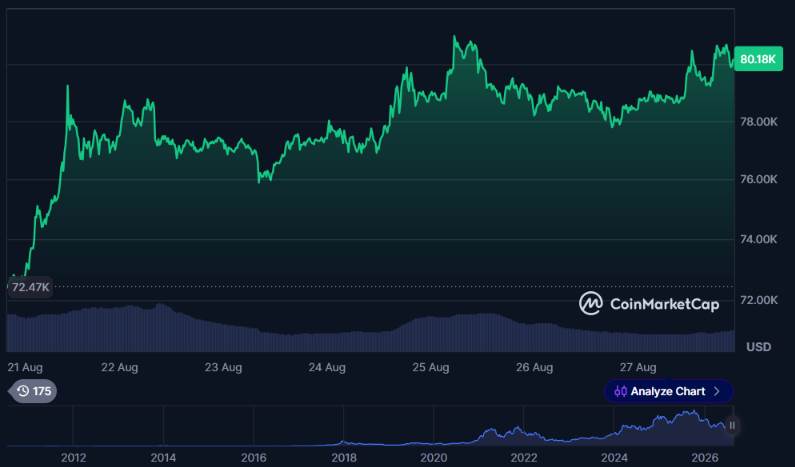Click the chevron arrow on Analyze Chart
Viewport: 795px width, 467px height.
point(717,391)
